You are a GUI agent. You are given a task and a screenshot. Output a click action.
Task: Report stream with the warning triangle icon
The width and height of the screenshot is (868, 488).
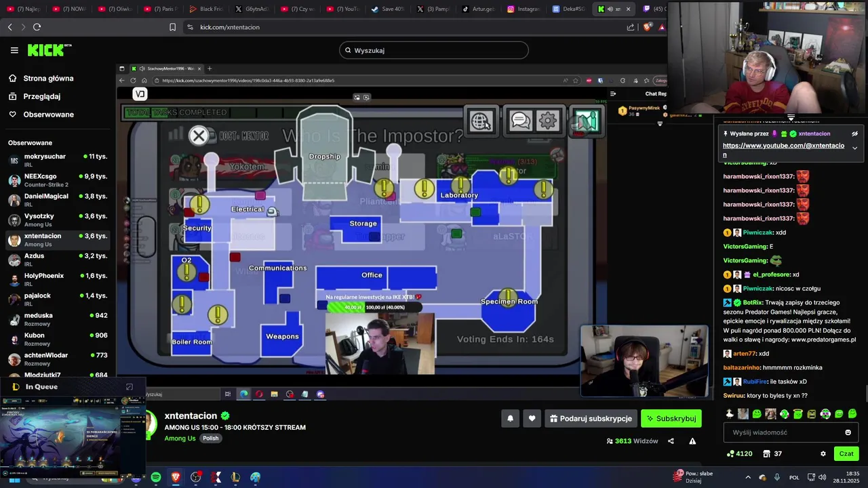pyautogui.click(x=692, y=441)
